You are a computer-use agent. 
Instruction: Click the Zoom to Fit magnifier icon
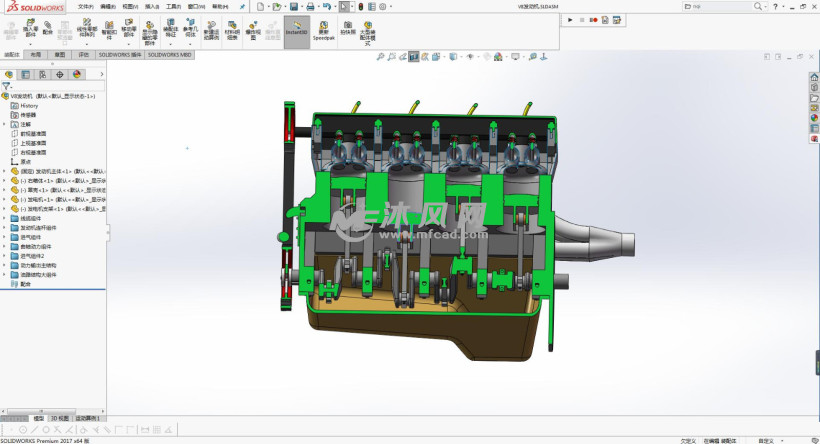380,57
